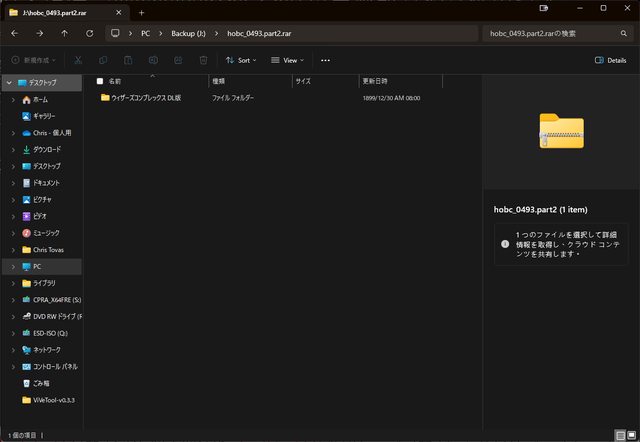640x442 pixels.
Task: Click the Cut scissors icon
Action: click(78, 60)
